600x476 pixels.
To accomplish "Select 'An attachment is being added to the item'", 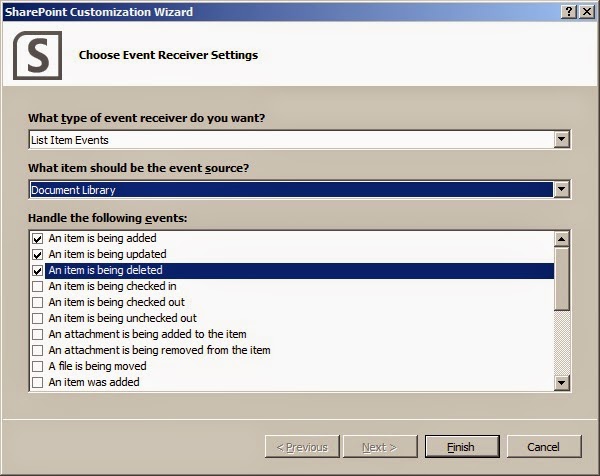I will [x=147, y=334].
